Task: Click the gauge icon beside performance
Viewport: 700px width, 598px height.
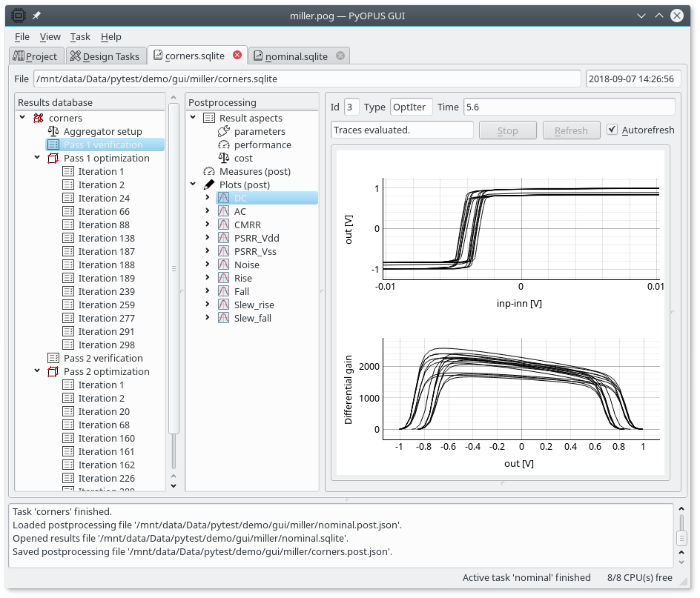Action: 224,144
